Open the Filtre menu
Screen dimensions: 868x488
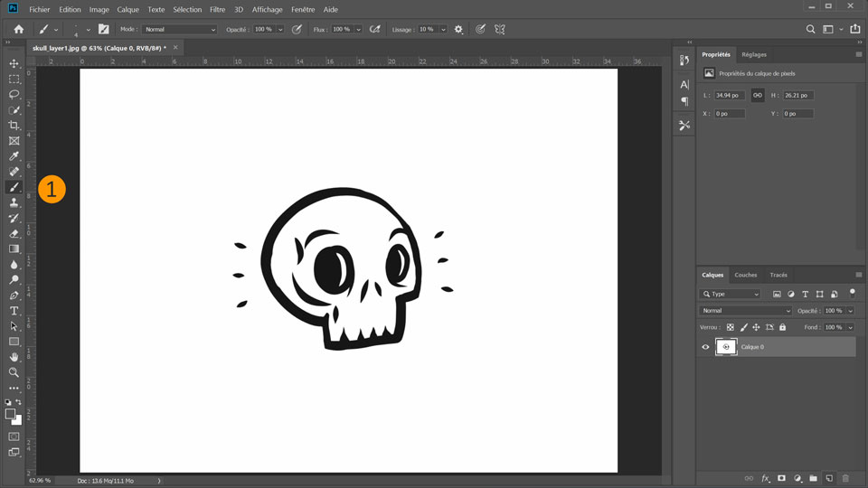pyautogui.click(x=217, y=9)
